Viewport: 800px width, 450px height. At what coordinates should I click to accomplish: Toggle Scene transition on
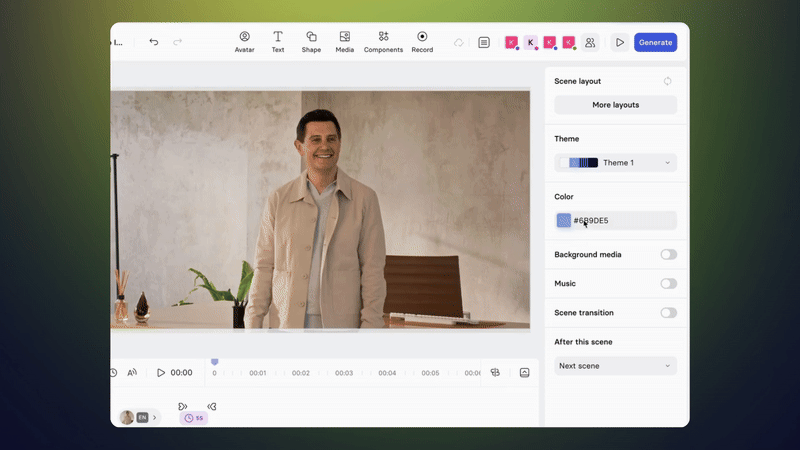668,313
